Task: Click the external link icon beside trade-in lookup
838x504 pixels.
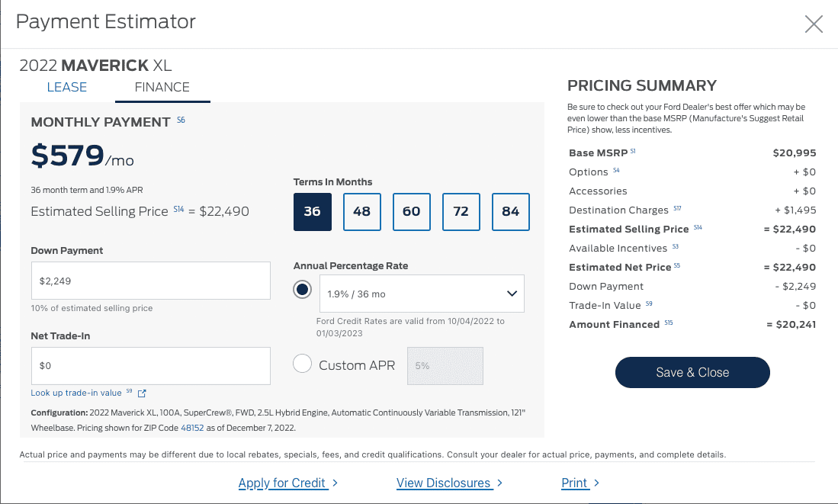Action: click(142, 393)
